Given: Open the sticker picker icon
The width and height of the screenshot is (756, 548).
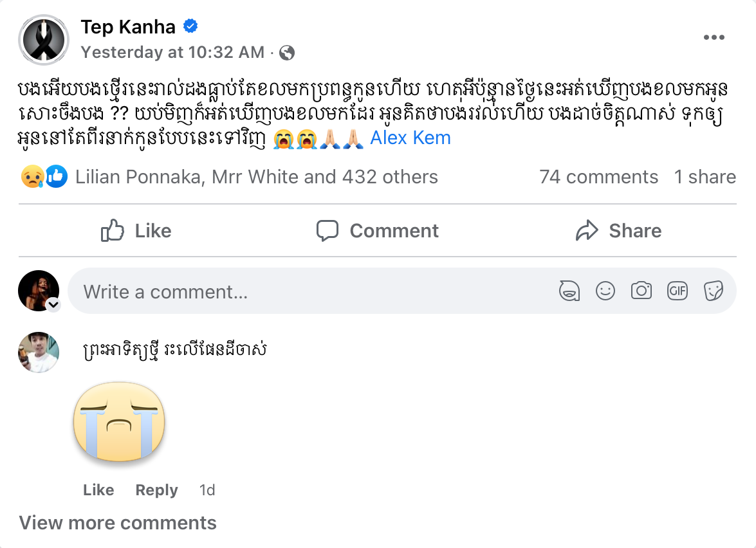Looking at the screenshot, I should [x=713, y=291].
